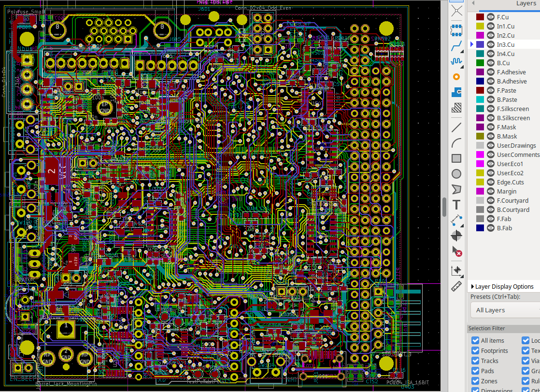Activate the Route Tracks tool
This screenshot has height=392, width=540.
coord(456,46)
